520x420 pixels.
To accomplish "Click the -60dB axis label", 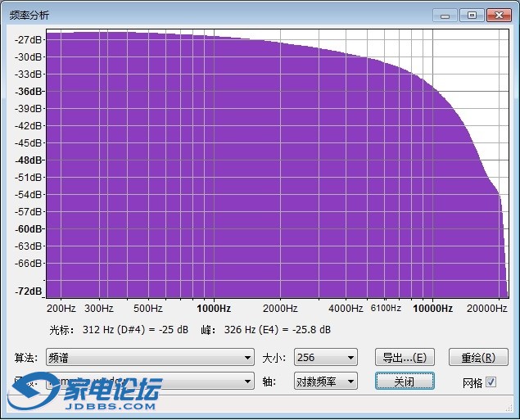I will tap(29, 228).
